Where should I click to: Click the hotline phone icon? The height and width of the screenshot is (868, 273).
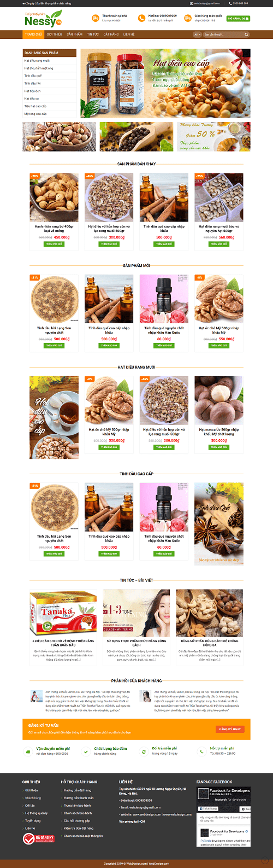(142, 18)
